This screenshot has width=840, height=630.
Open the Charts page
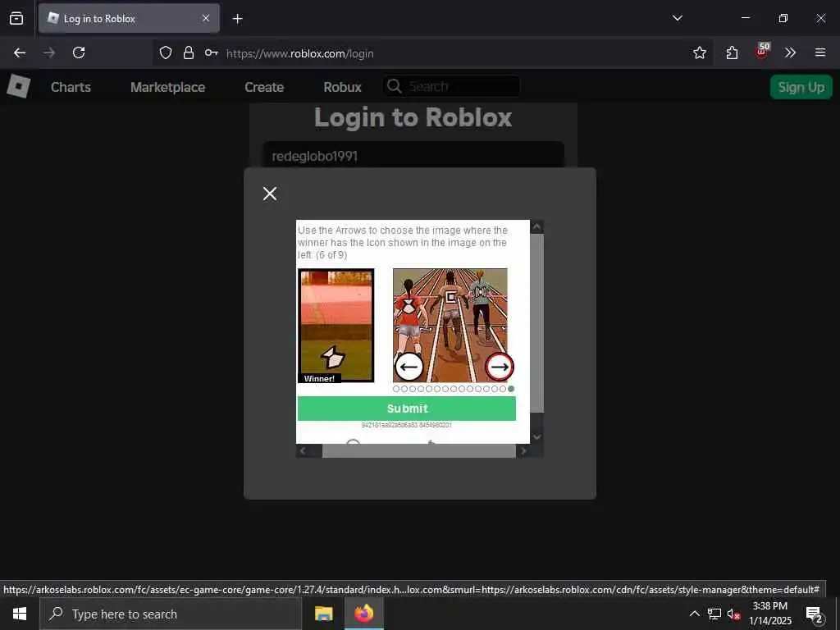(71, 87)
